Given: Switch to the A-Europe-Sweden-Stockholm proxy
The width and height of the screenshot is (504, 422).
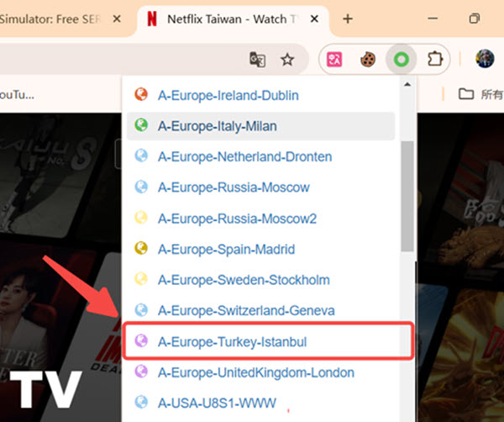Looking at the screenshot, I should 260,280.
